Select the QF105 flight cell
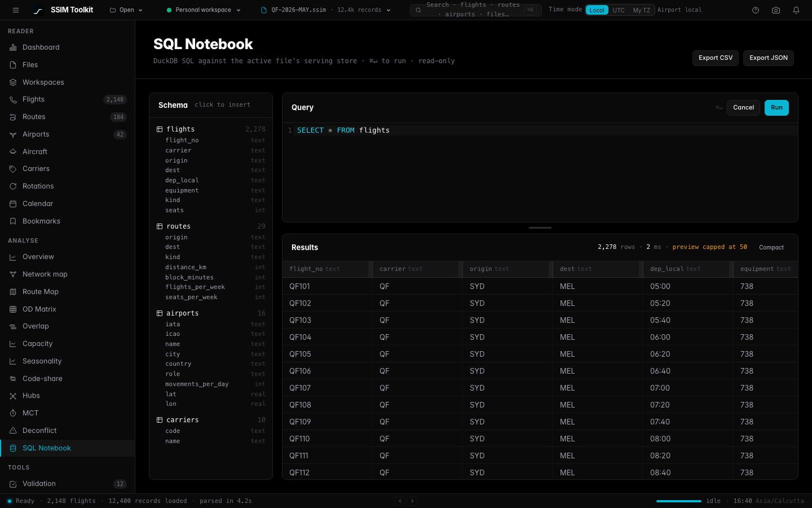 (x=327, y=354)
